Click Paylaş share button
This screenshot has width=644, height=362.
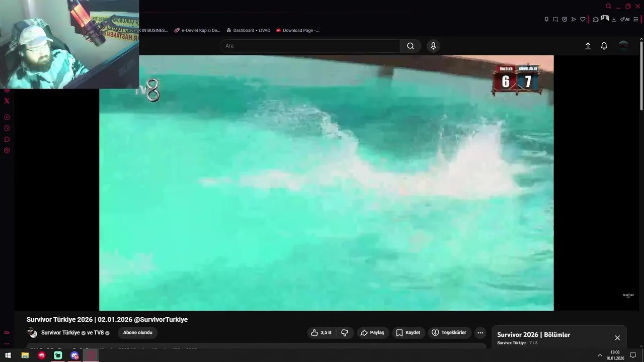tap(372, 333)
